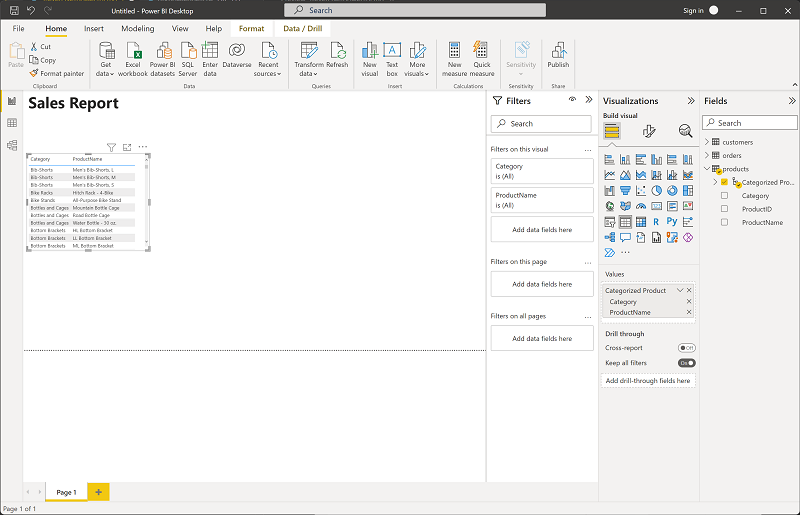Open the File menu
This screenshot has height=515, width=800.
click(18, 29)
